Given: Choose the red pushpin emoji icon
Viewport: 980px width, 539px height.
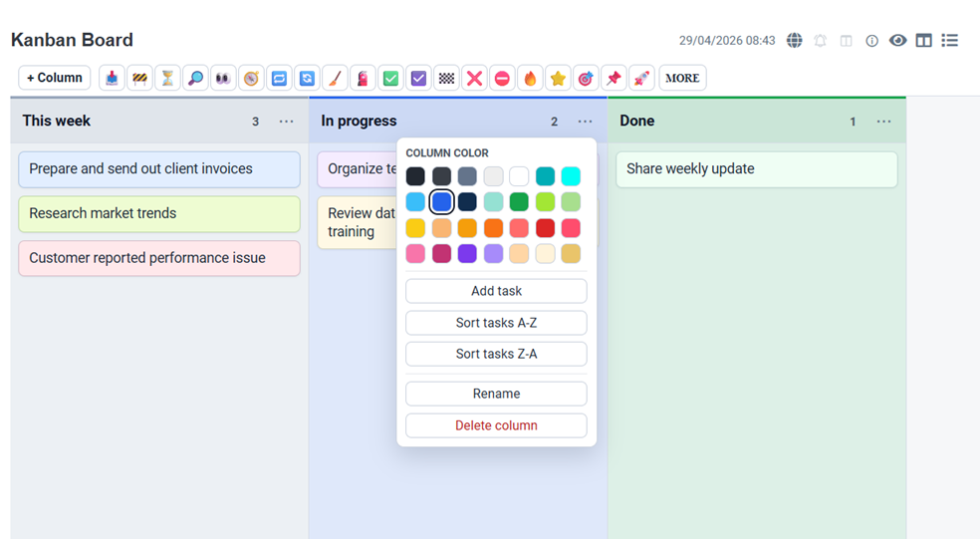Looking at the screenshot, I should (x=613, y=78).
